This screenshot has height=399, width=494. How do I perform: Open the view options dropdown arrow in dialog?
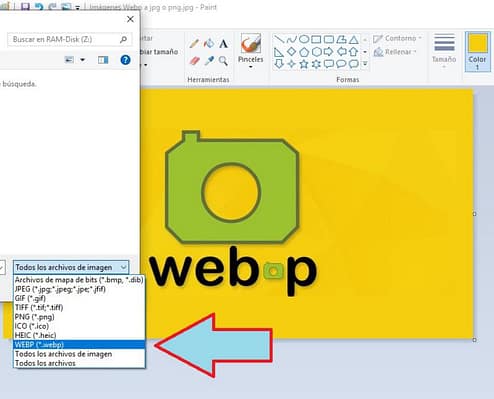click(82, 60)
